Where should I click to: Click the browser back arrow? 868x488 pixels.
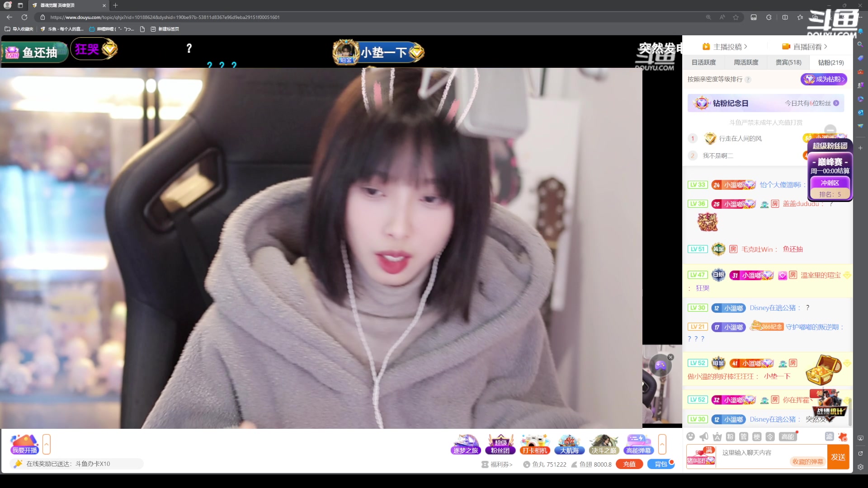9,17
